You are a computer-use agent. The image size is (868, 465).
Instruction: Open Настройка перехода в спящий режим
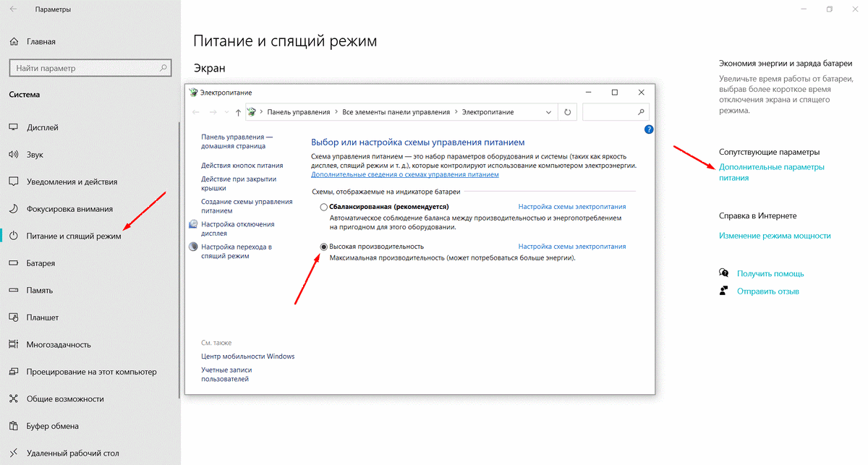pos(237,252)
